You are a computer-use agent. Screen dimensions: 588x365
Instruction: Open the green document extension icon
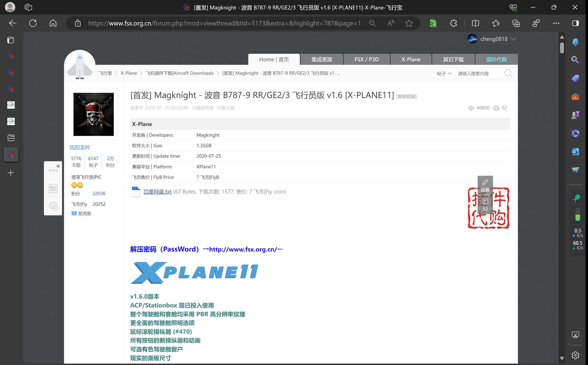(x=433, y=23)
